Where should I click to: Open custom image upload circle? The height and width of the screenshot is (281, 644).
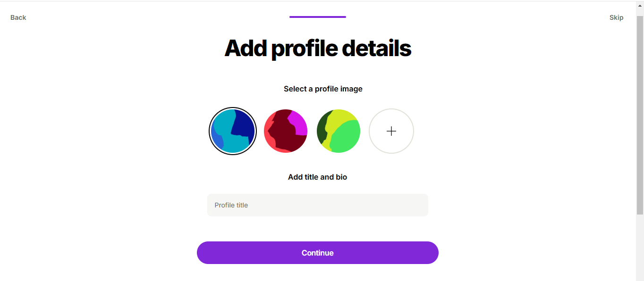(x=391, y=131)
